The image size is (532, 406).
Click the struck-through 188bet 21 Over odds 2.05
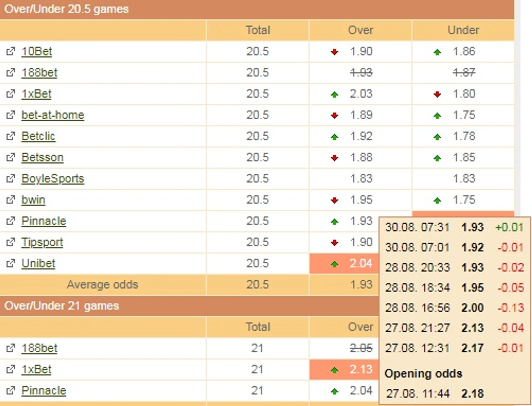(361, 348)
